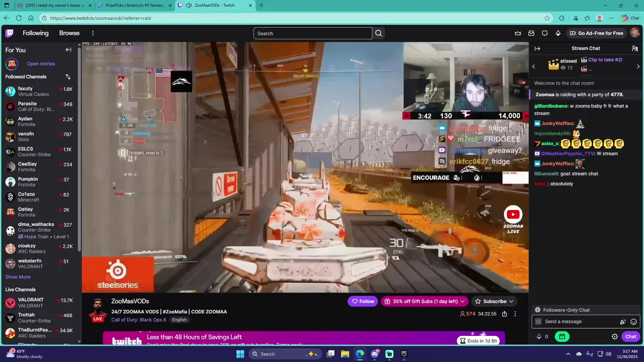This screenshot has height=362, width=644.
Task: Click the ZooMaaVODs channel name
Action: [130, 301]
